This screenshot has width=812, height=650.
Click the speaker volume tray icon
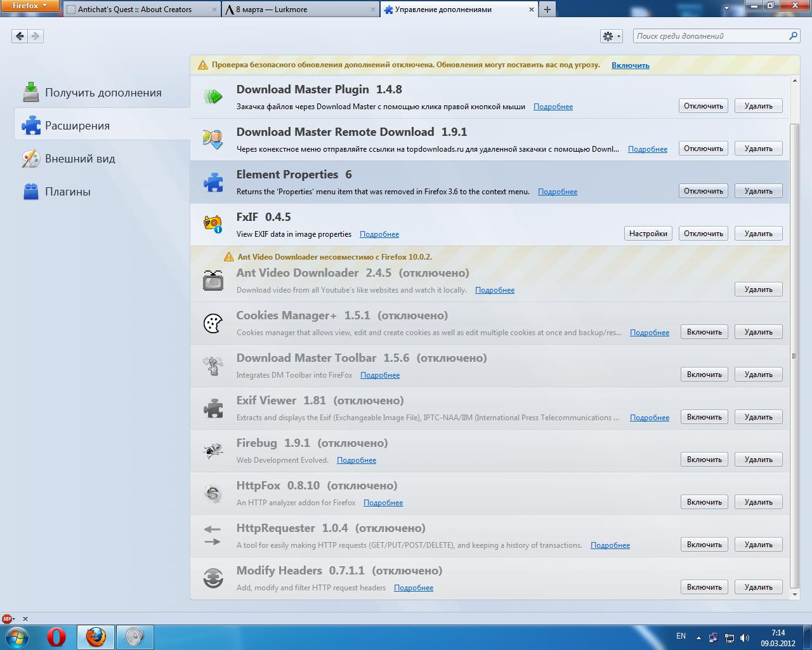point(745,638)
